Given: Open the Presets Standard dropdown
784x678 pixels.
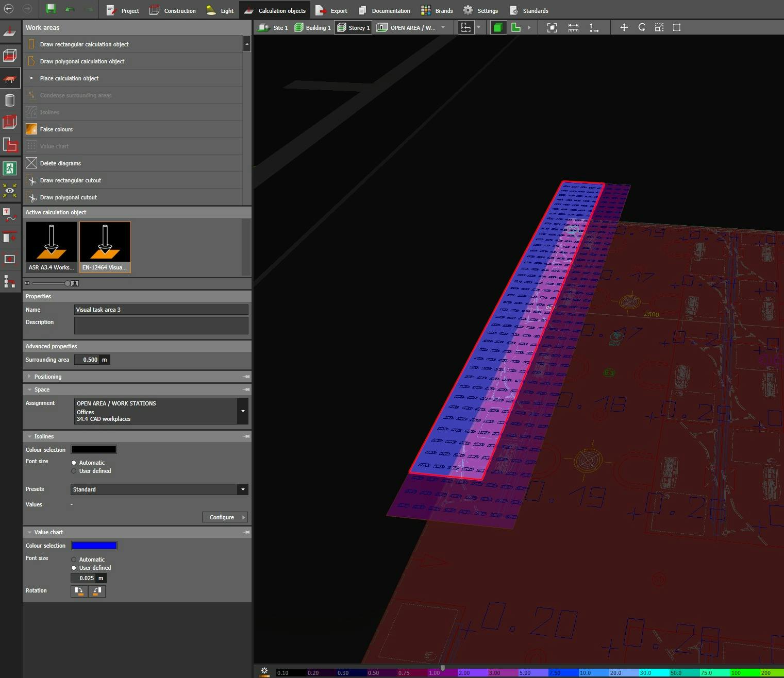Looking at the screenshot, I should 243,489.
